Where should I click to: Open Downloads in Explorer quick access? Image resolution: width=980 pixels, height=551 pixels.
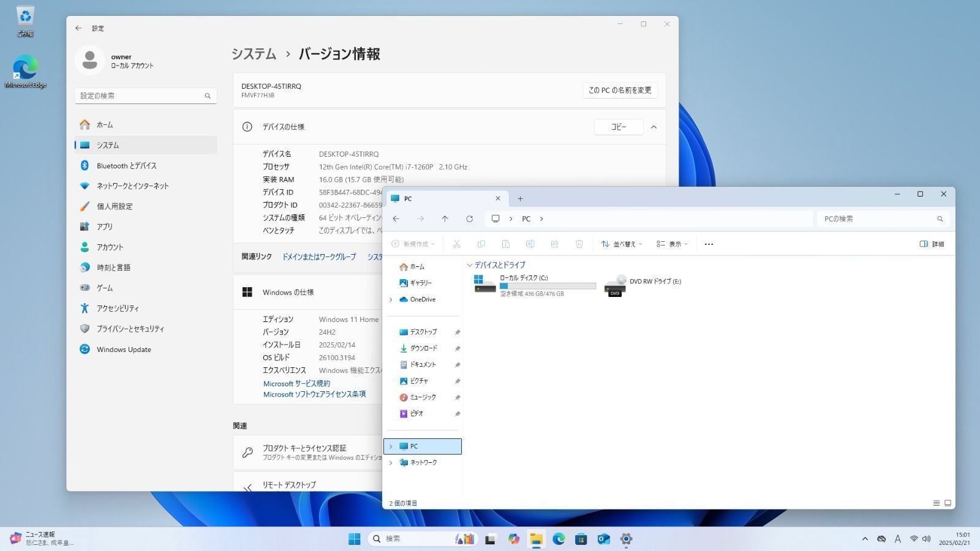[423, 348]
